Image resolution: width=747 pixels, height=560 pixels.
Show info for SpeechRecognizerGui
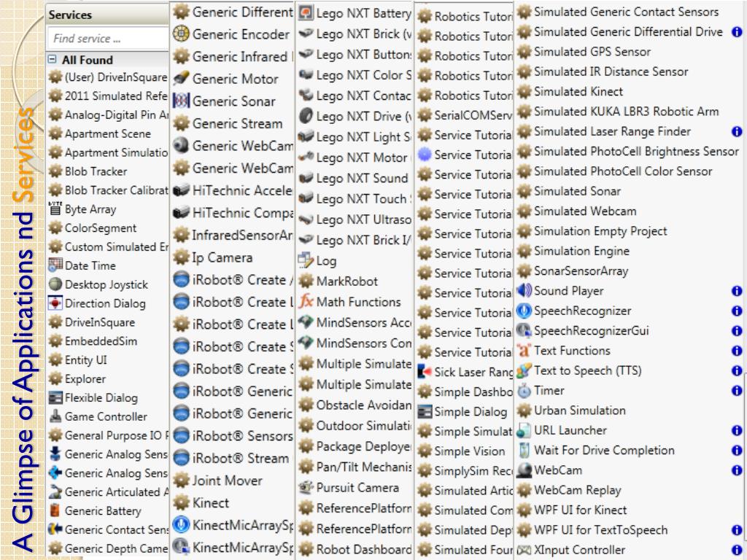click(737, 330)
